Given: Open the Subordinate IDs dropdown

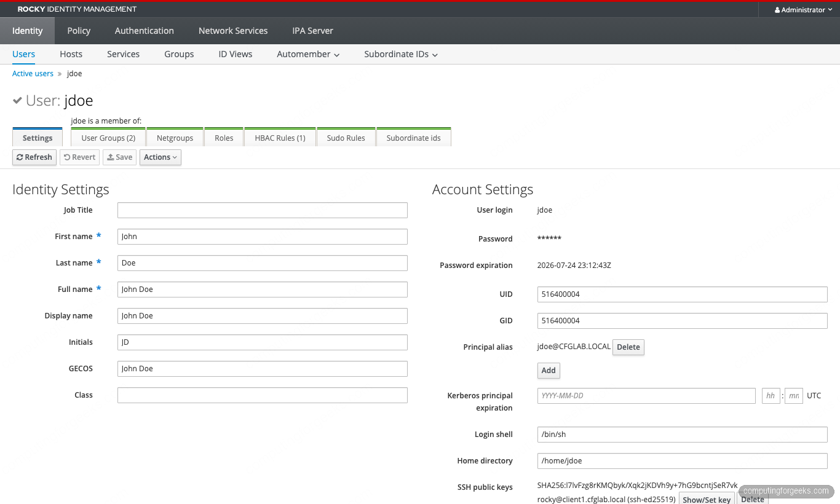Looking at the screenshot, I should coord(400,54).
